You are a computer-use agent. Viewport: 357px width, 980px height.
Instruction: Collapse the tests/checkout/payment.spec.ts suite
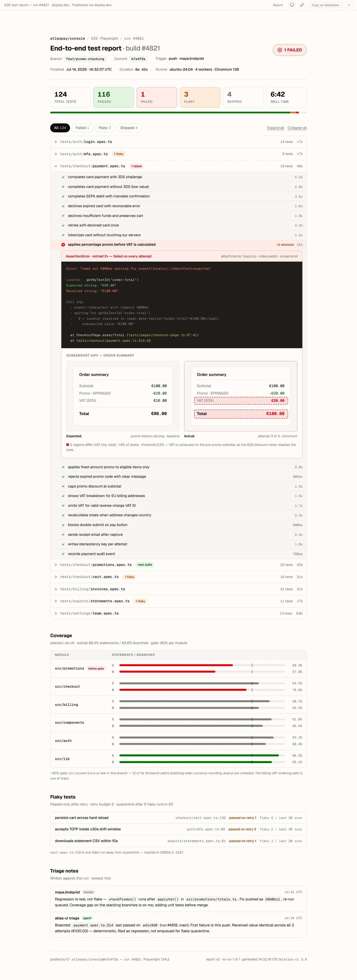click(x=178, y=166)
